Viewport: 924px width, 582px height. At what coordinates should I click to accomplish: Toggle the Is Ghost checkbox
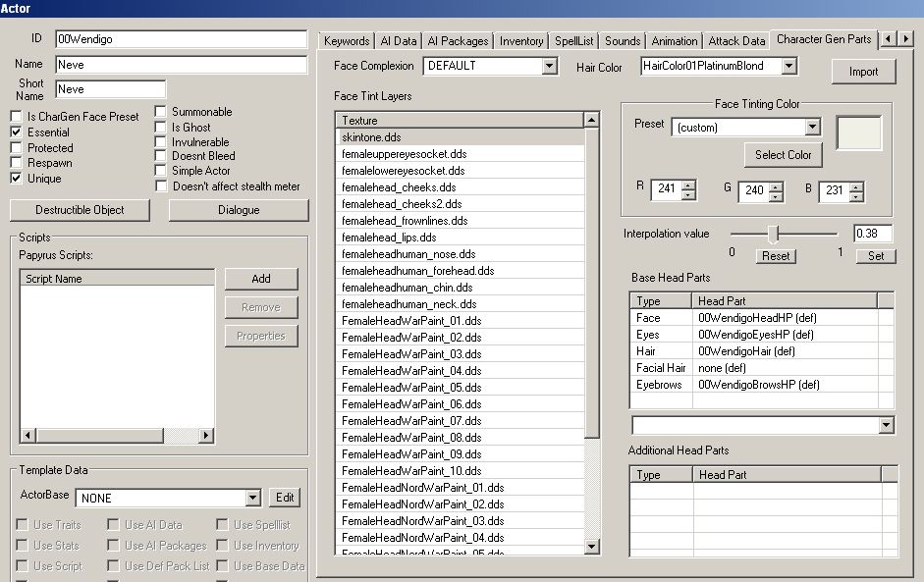(x=161, y=127)
